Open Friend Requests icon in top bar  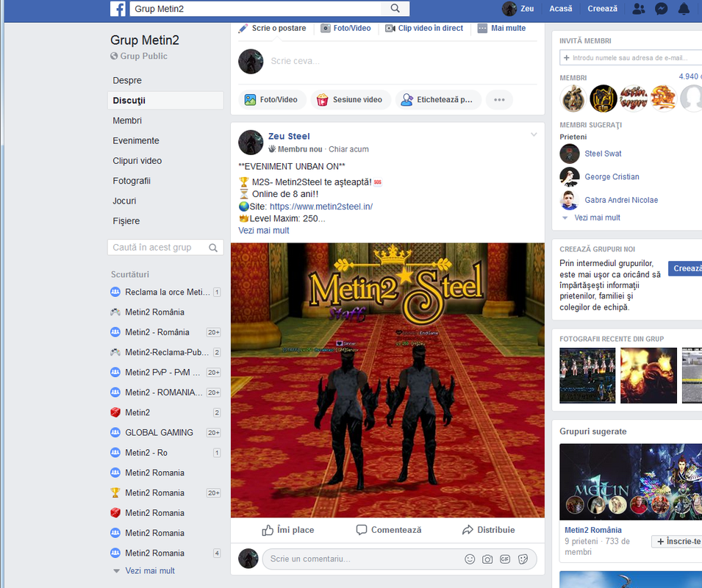click(x=639, y=9)
